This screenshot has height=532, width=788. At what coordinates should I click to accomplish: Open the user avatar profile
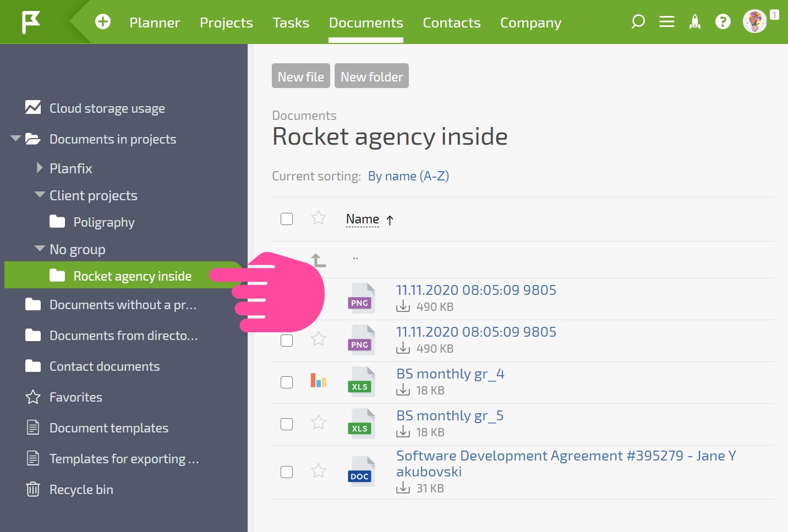tap(754, 22)
